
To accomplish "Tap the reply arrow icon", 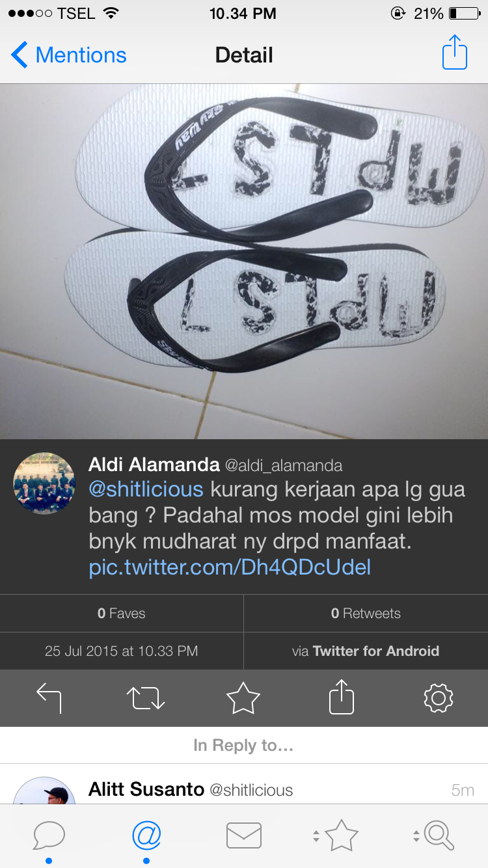I will pos(49,698).
